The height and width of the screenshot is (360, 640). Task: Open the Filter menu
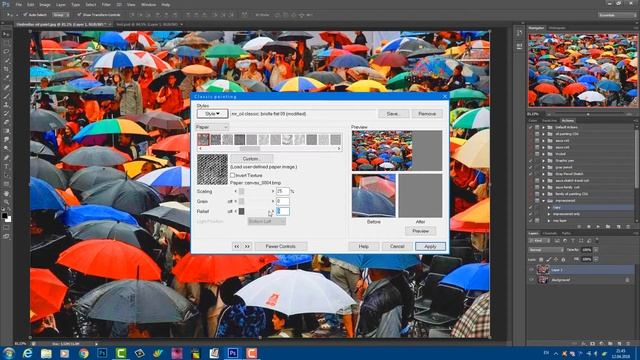(106, 4)
